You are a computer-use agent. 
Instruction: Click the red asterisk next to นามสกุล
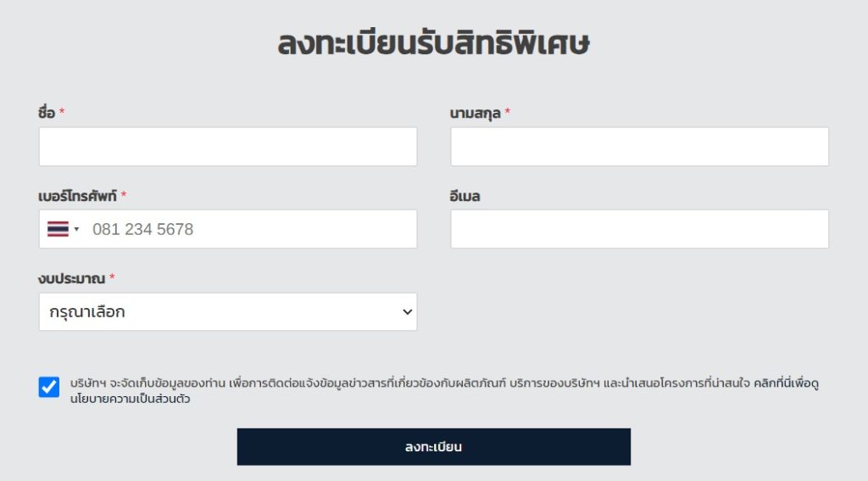click(507, 112)
